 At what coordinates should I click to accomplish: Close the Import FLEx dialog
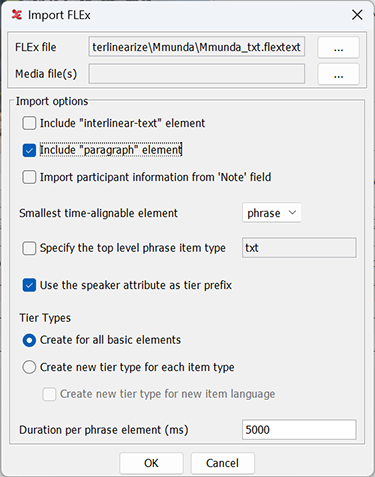click(357, 15)
